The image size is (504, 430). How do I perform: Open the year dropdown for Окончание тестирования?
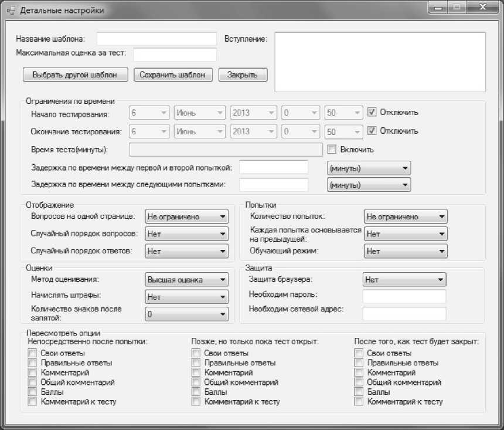pos(253,131)
